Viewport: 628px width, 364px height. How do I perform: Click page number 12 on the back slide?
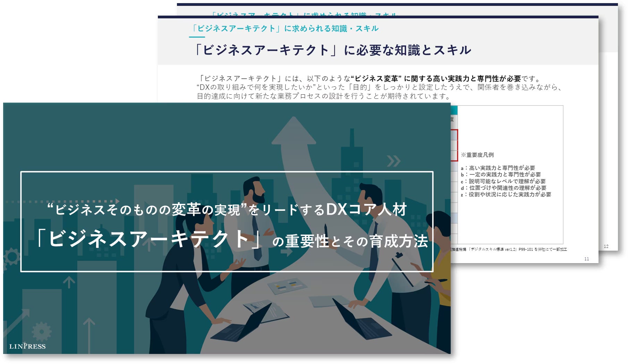(x=606, y=246)
